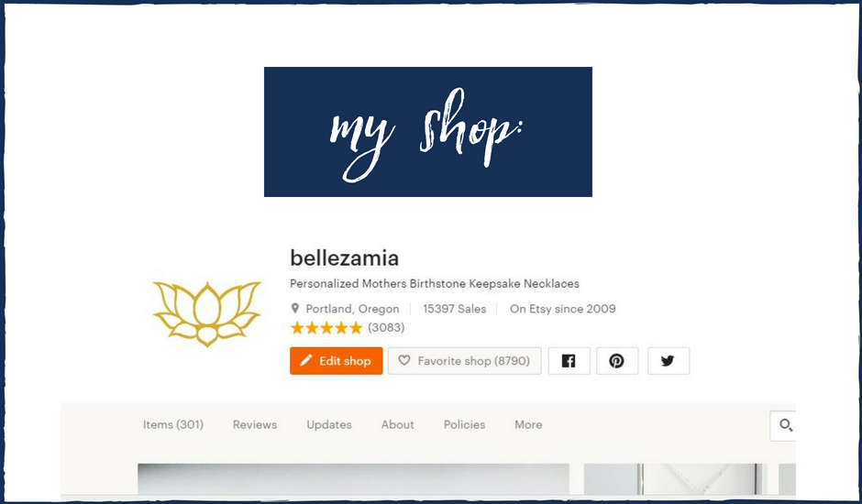This screenshot has width=862, height=504.
Task: Open the Items (301) tab
Action: [x=173, y=425]
